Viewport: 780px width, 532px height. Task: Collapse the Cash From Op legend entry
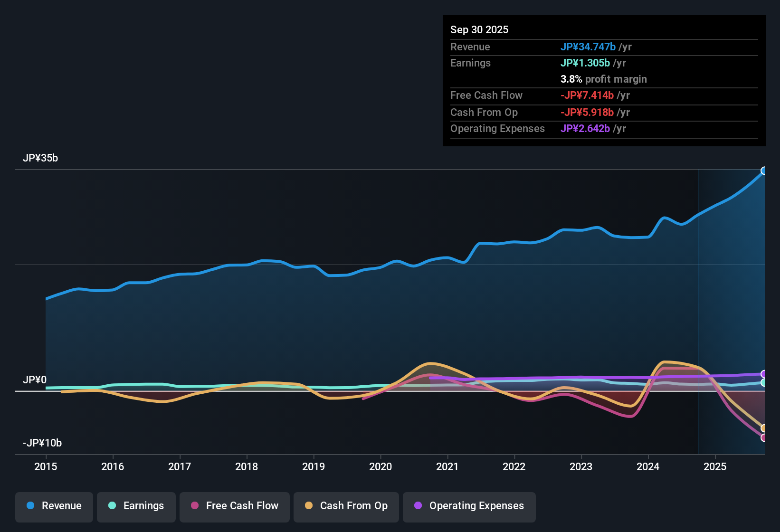point(346,506)
